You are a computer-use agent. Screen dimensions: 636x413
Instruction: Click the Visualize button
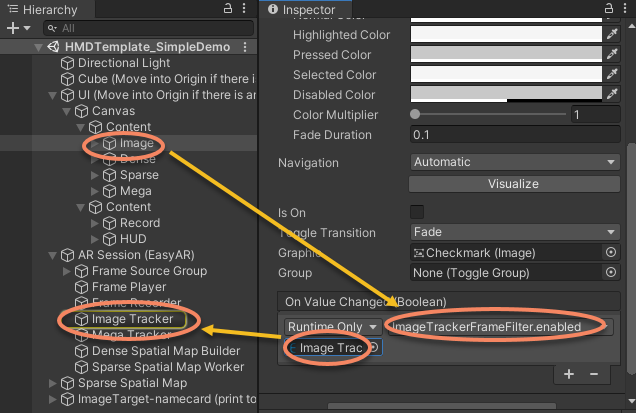point(514,184)
